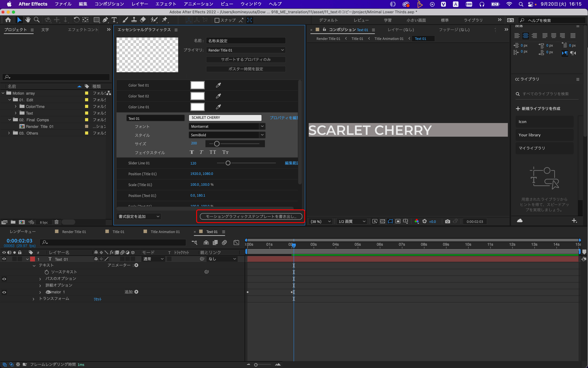The image size is (588, 368).
Task: Click the Small Caps style icon
Action: click(225, 152)
